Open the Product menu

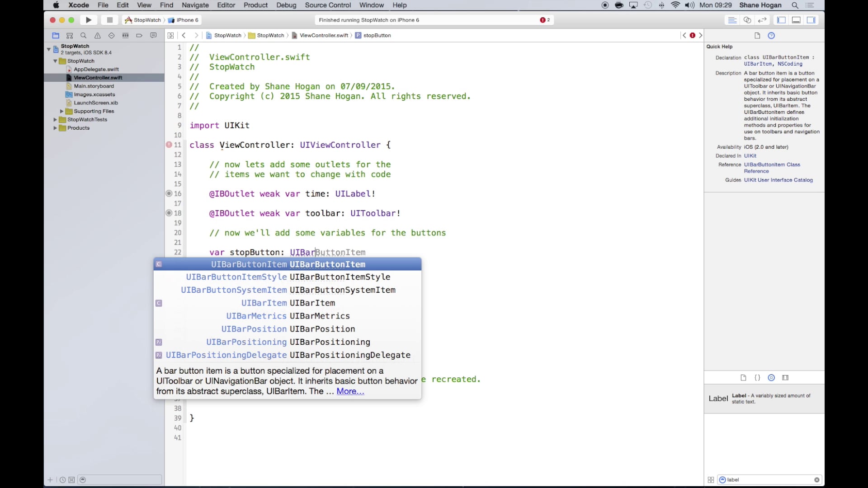click(x=255, y=5)
